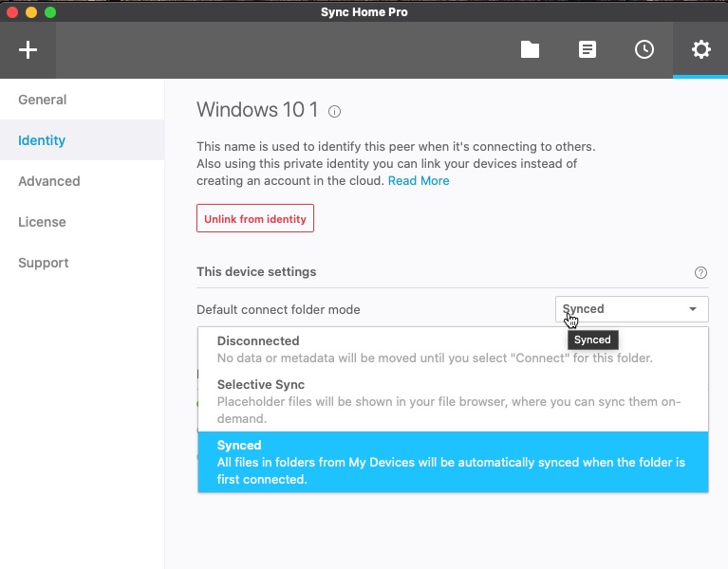Minimize window with yellow button
Viewport: 728px width, 569px height.
click(x=31, y=12)
